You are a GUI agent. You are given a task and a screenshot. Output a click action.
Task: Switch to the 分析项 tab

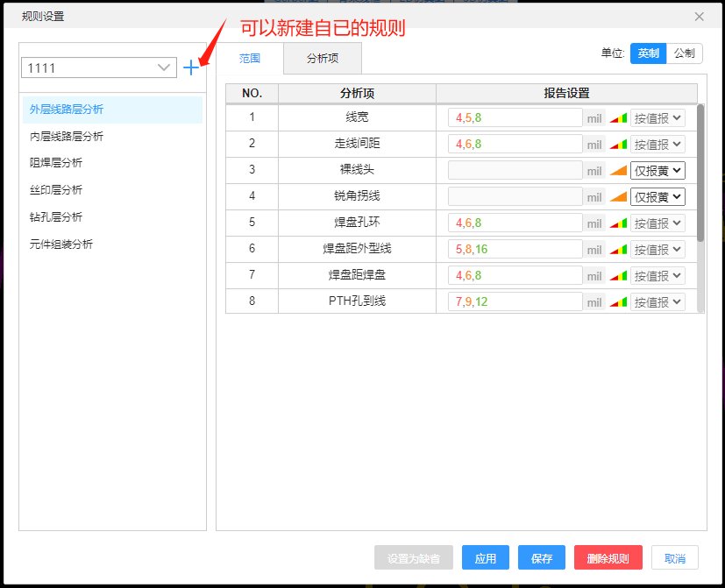323,58
